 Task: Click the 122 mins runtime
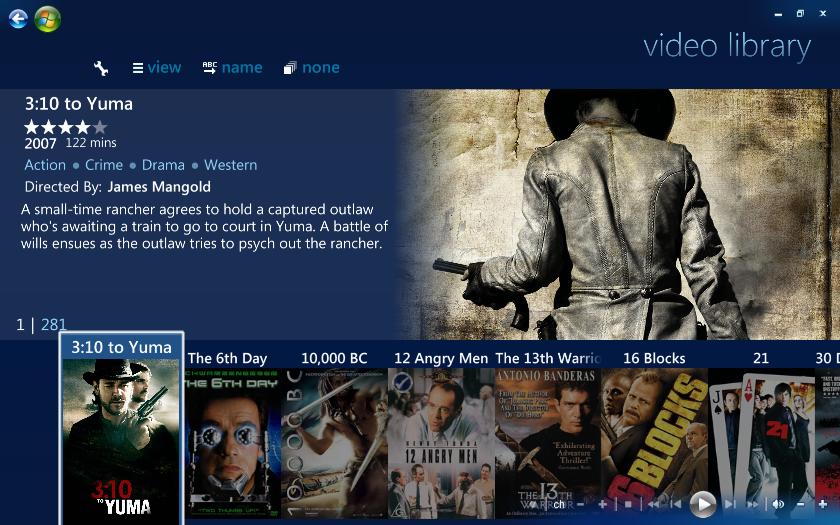pos(91,142)
